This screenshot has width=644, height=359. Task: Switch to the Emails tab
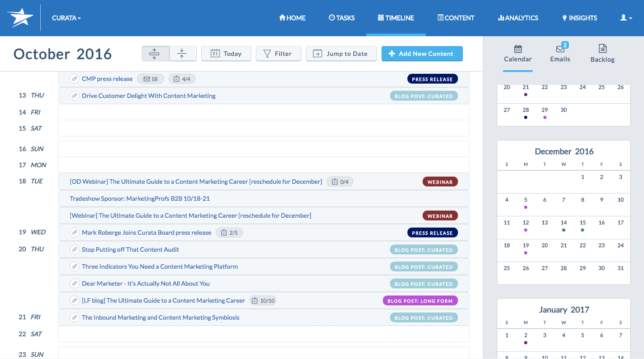pos(560,54)
